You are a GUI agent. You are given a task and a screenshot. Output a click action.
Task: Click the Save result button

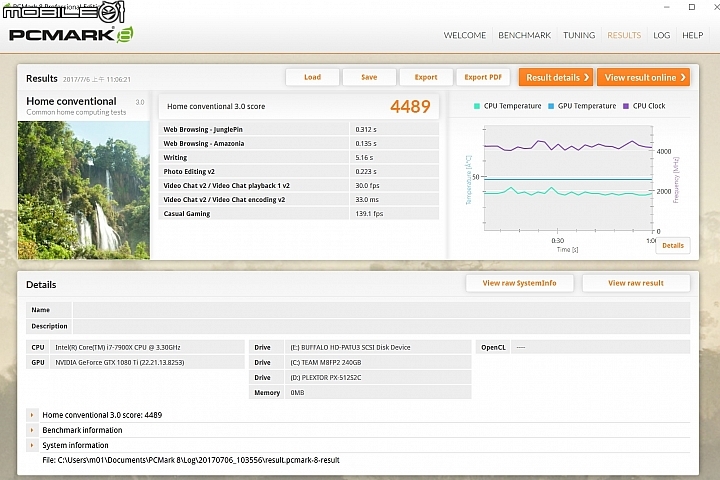(x=369, y=77)
